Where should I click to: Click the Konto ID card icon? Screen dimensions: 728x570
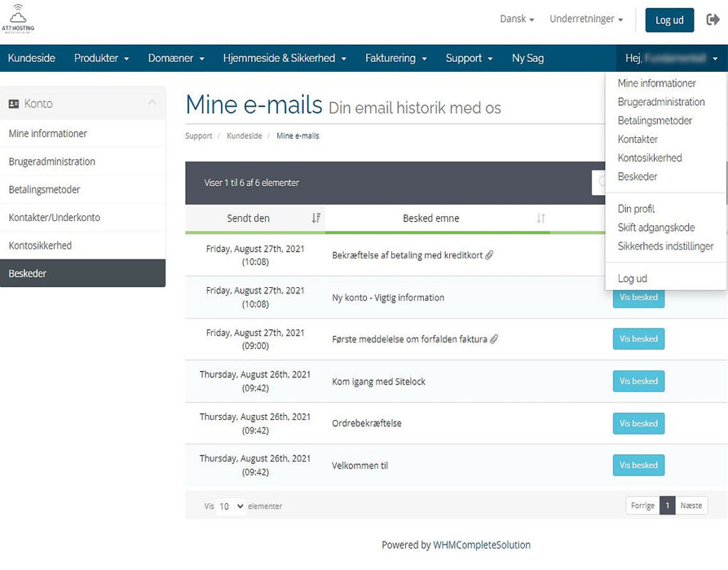coord(14,104)
